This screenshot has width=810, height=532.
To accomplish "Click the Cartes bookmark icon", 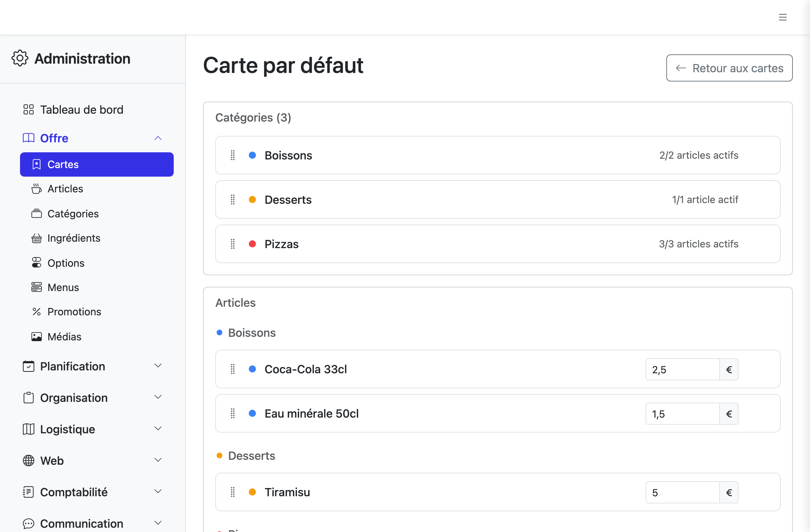I will coord(36,164).
